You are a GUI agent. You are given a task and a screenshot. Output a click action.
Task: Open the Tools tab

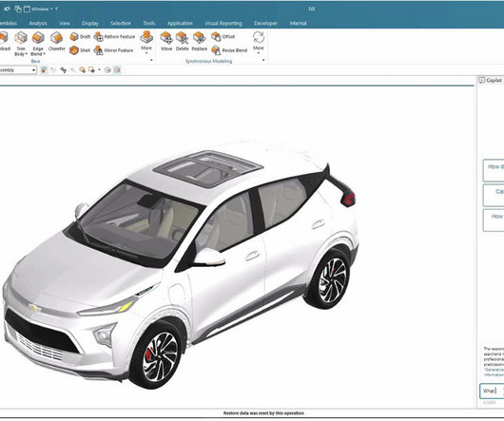(x=148, y=23)
